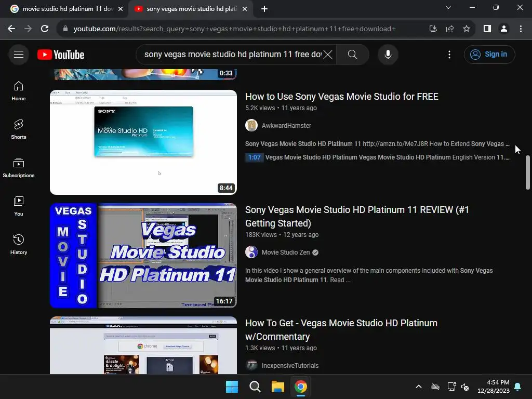Jump to the 1:07 chapter timestamp

pos(255,157)
